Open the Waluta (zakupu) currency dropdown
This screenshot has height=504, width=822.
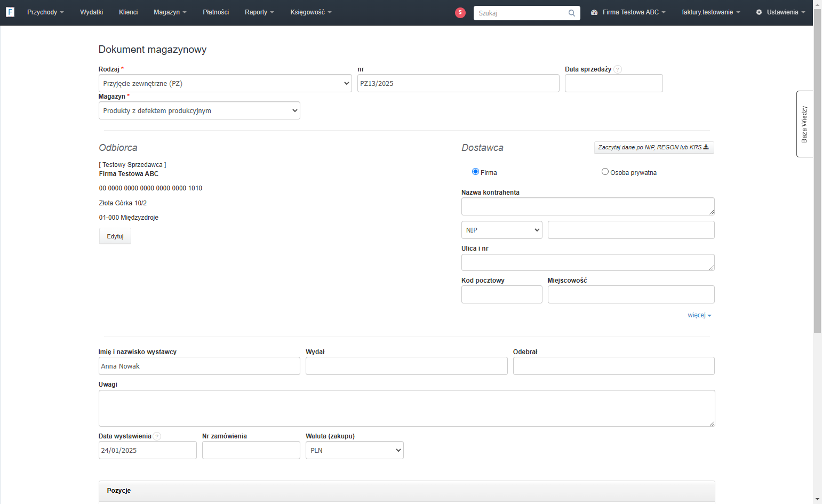[355, 450]
